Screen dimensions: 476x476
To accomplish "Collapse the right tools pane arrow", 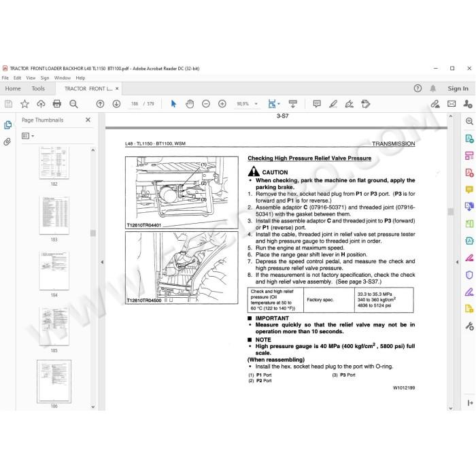I will pyautogui.click(x=457, y=262).
